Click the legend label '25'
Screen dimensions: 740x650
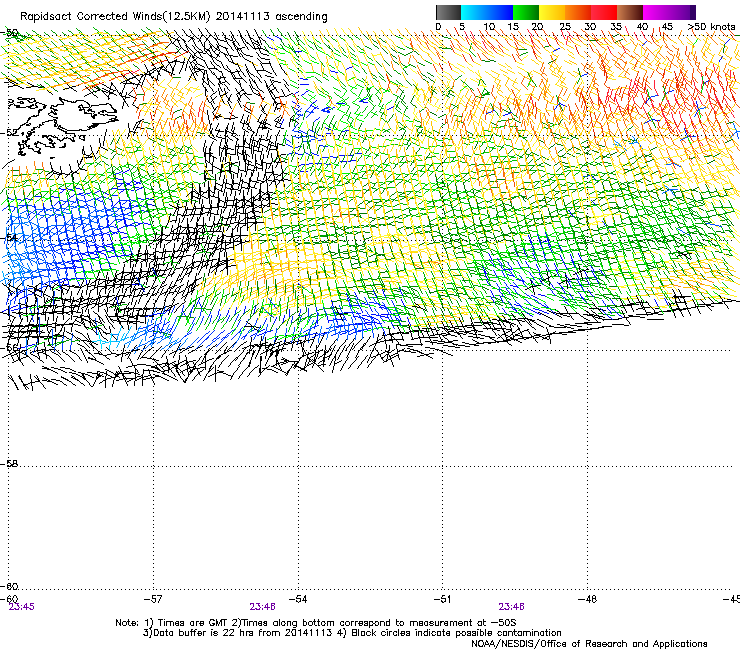(x=565, y=27)
